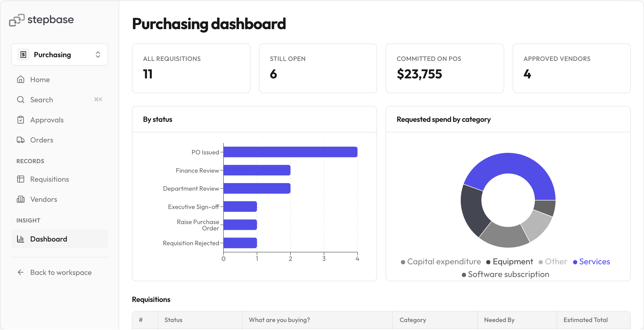Toggle Services legend item
The height and width of the screenshot is (330, 644).
(x=592, y=262)
